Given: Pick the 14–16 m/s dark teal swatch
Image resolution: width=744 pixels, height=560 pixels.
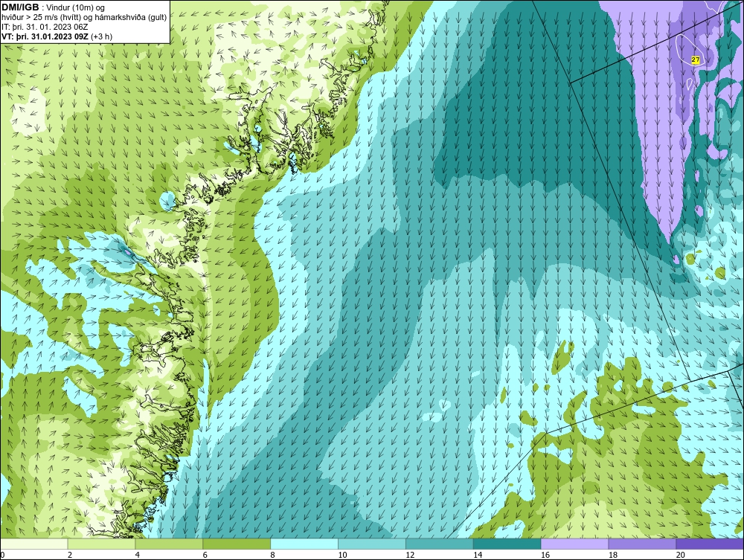Looking at the screenshot, I should 507,544.
